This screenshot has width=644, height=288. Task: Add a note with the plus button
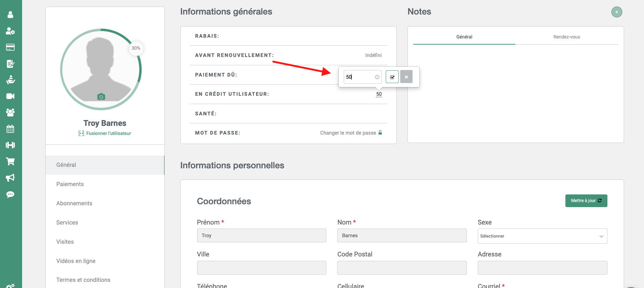(x=616, y=12)
